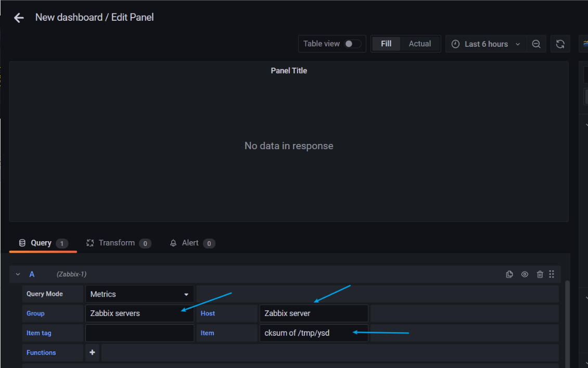Click the refresh dashboard icon
This screenshot has width=588, height=368.
560,44
